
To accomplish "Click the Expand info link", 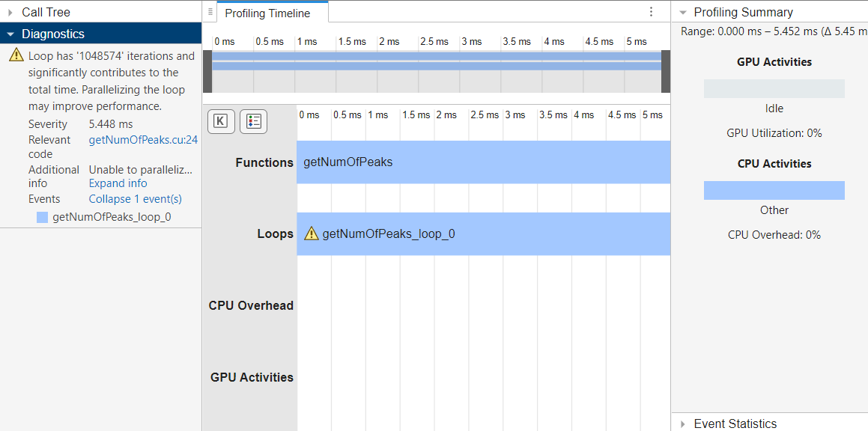I will click(x=118, y=183).
